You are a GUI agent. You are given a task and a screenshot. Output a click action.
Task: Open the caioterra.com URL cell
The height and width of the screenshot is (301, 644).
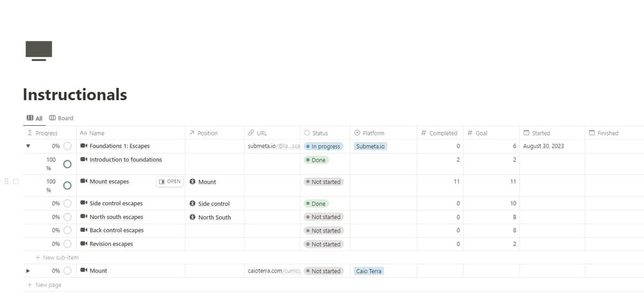[274, 271]
